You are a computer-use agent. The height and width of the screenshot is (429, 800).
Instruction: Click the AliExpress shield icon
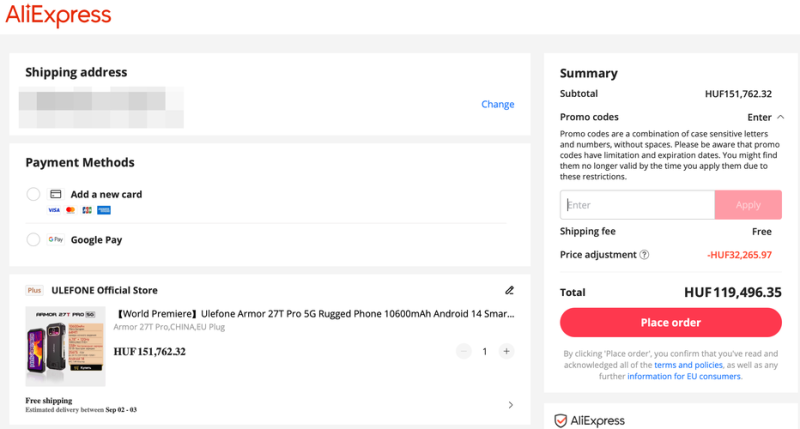pos(562,420)
